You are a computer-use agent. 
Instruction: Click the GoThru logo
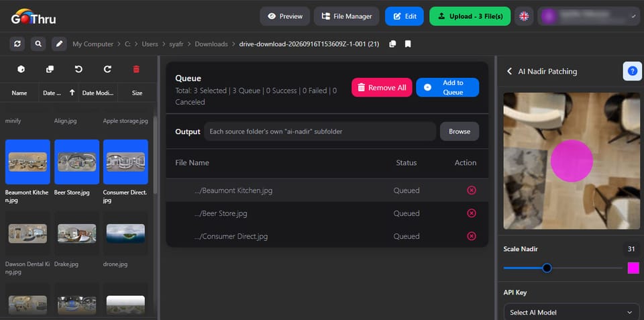click(x=34, y=16)
